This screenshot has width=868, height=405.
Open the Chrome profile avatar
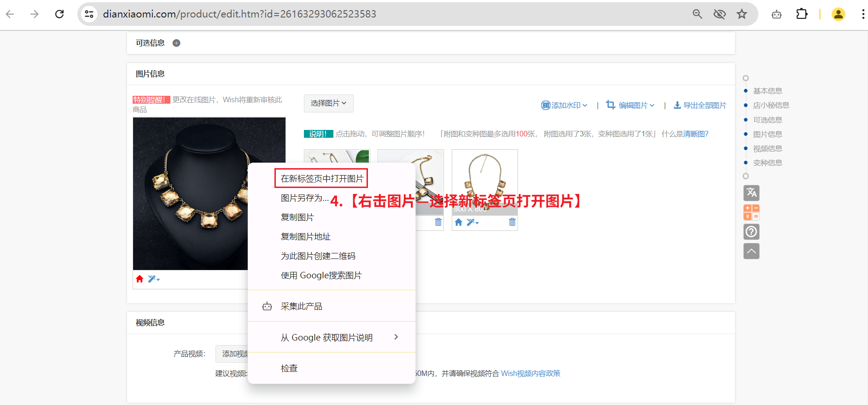[x=838, y=14]
